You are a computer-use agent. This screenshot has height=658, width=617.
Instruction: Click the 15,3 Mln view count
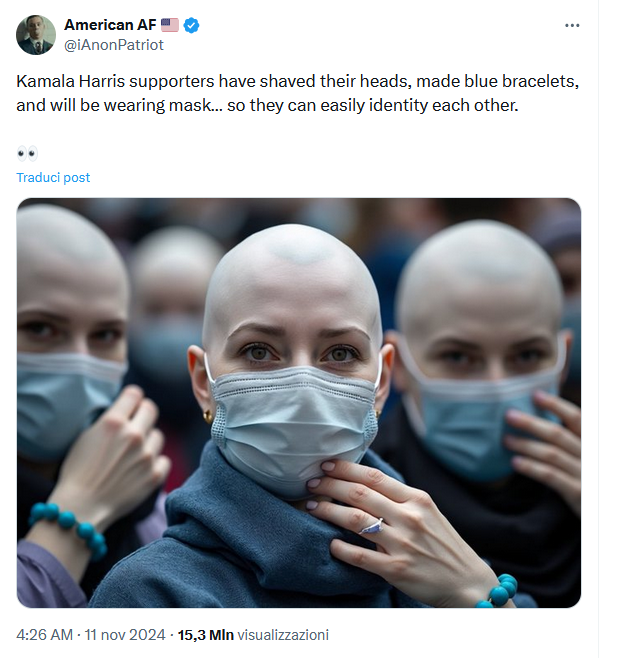click(206, 634)
